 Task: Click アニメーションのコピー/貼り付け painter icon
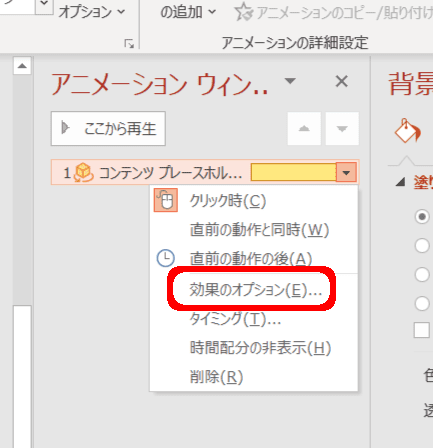(x=243, y=12)
